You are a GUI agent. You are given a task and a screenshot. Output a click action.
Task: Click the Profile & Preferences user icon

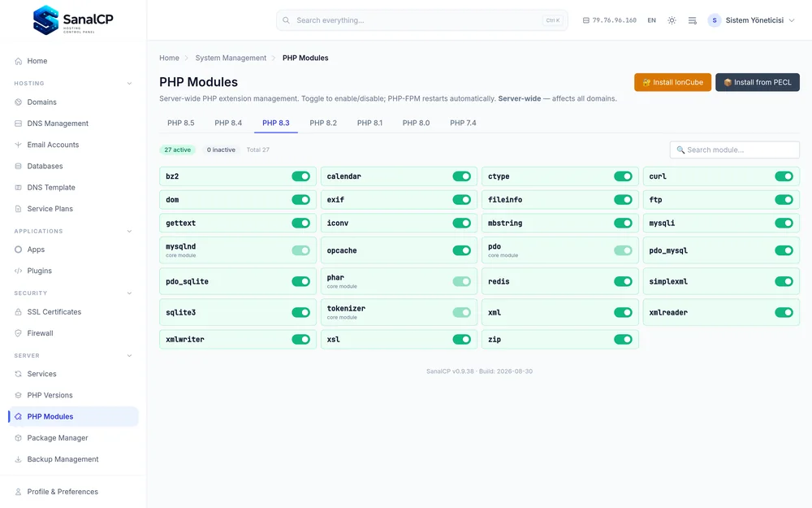pyautogui.click(x=18, y=492)
